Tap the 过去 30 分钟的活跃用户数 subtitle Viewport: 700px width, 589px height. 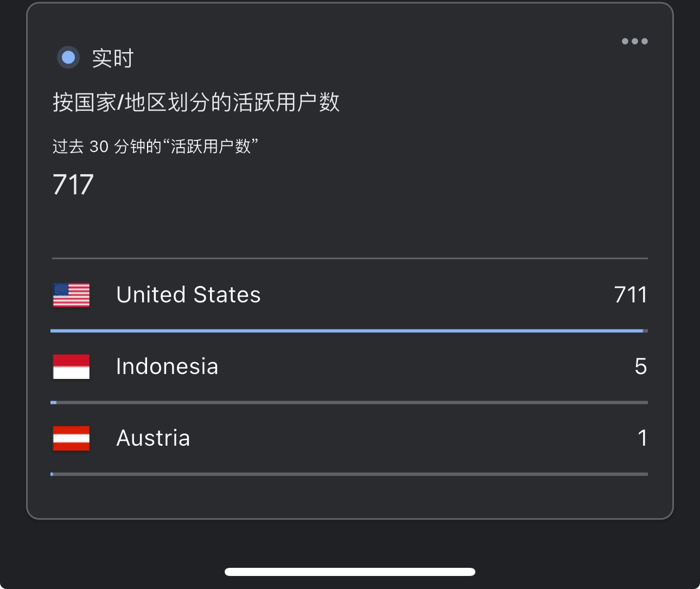point(155,147)
